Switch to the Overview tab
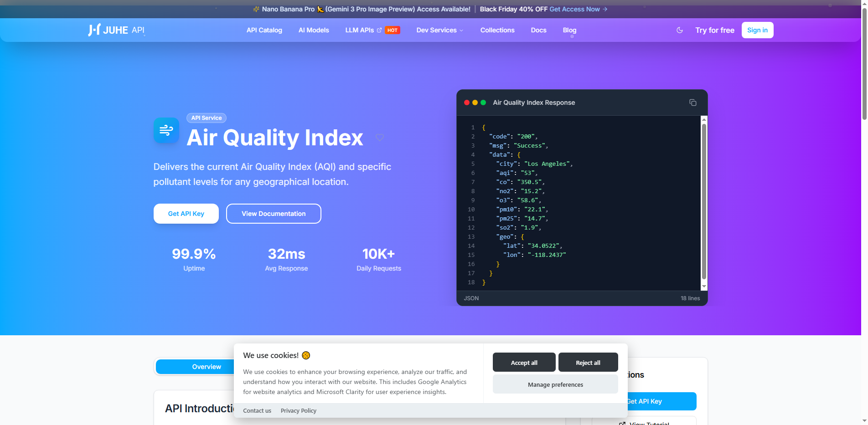Viewport: 868px width, 425px height. [x=206, y=366]
